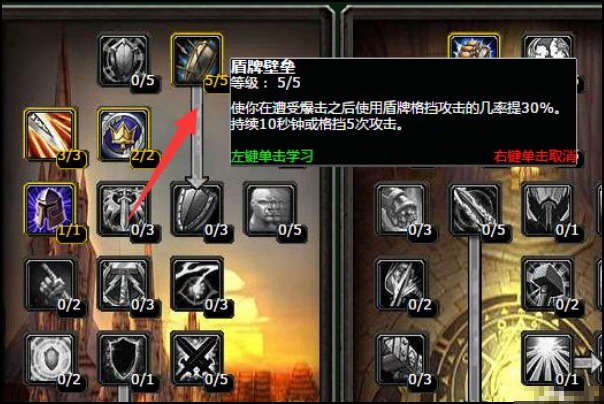Click the shield talent below the grey arrow

(x=197, y=209)
